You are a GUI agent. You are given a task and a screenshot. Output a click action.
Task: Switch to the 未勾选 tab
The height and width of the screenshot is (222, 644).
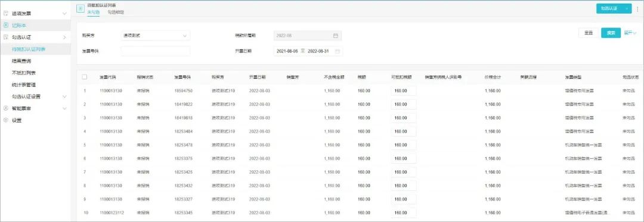click(x=93, y=12)
